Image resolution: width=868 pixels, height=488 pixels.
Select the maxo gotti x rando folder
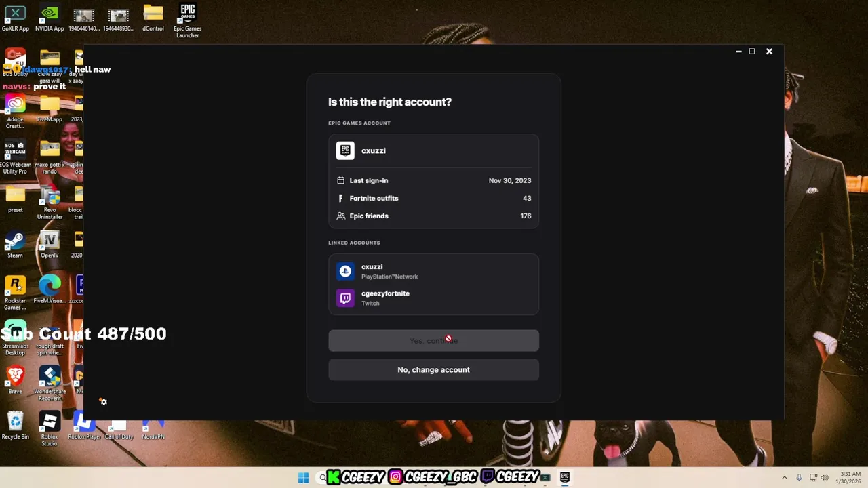50,157
